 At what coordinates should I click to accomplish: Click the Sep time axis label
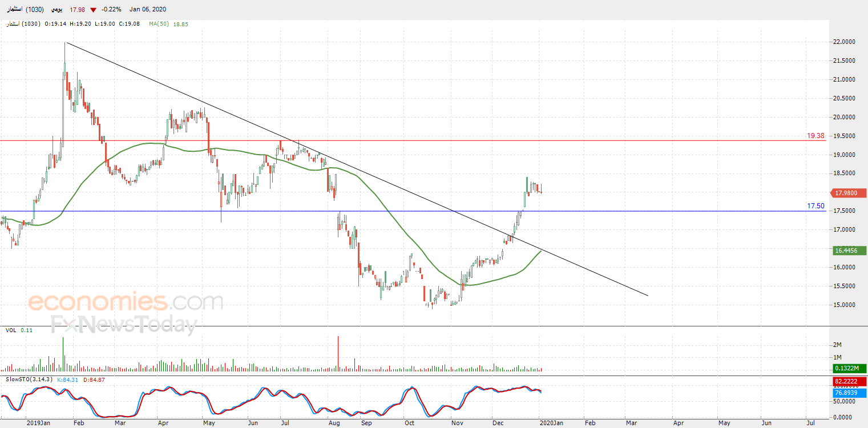pos(366,423)
